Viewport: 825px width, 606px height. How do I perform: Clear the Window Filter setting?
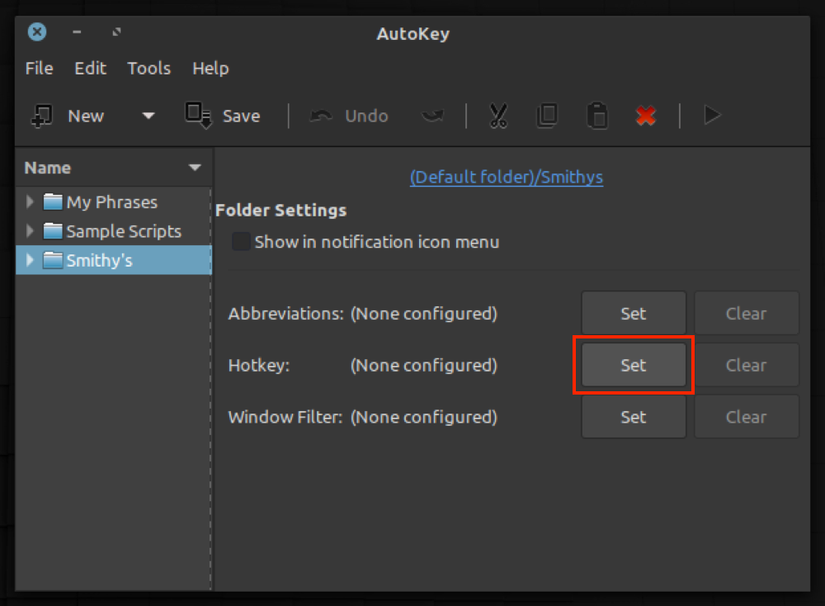coord(746,417)
